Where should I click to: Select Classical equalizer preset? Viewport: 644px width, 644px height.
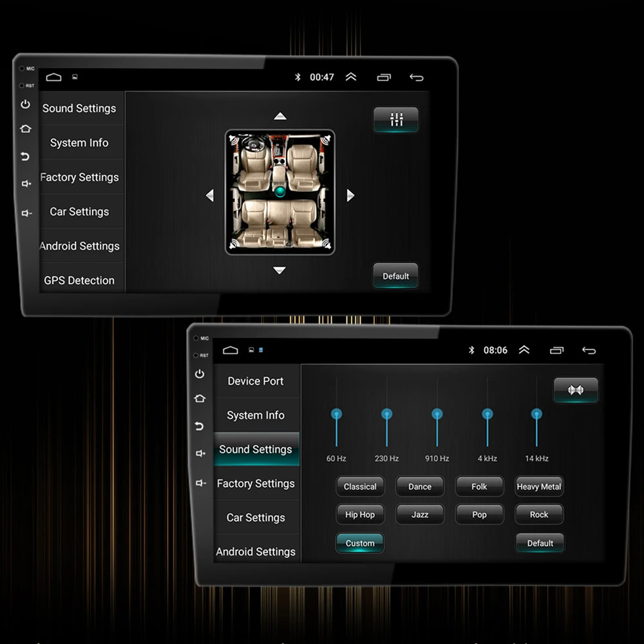coord(360,486)
